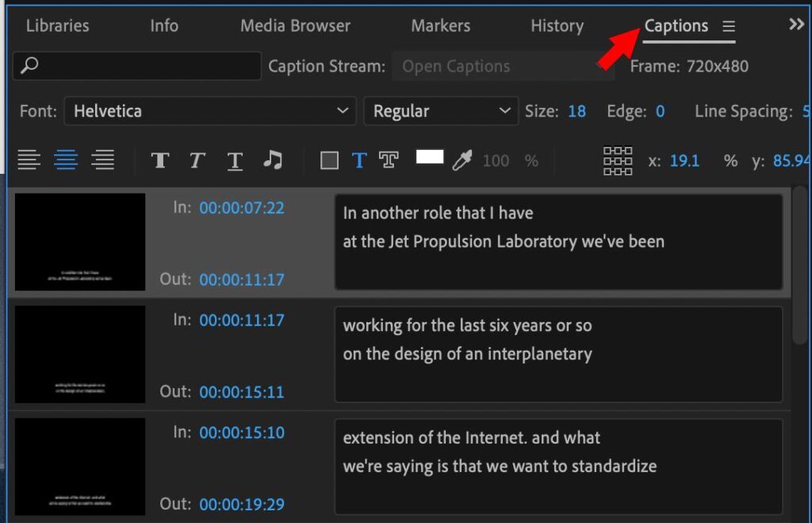Click the Edge value 0

tap(661, 111)
